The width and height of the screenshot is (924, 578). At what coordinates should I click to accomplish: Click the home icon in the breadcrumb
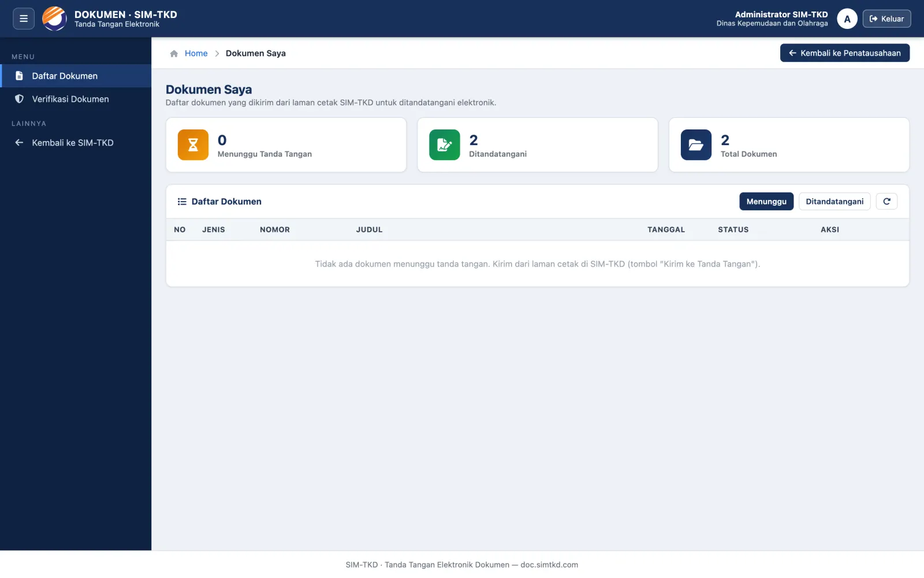[x=174, y=53]
